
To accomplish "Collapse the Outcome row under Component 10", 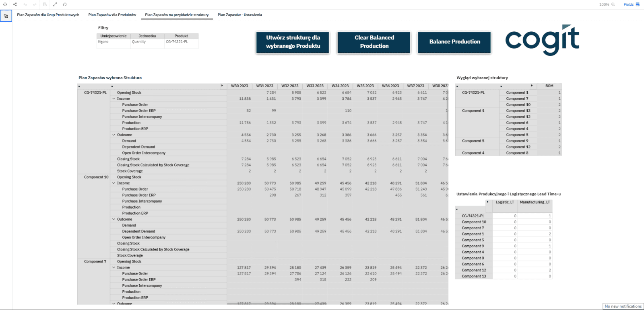I will tap(114, 219).
